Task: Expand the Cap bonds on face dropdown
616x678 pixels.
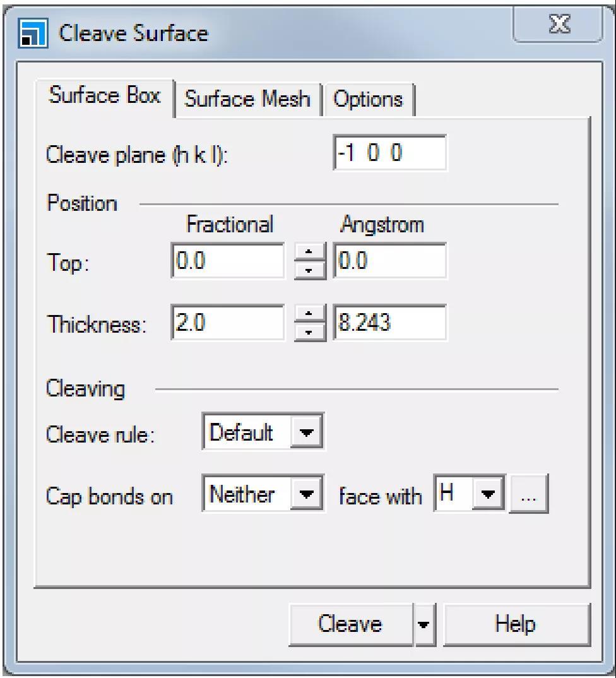Action: click(307, 495)
